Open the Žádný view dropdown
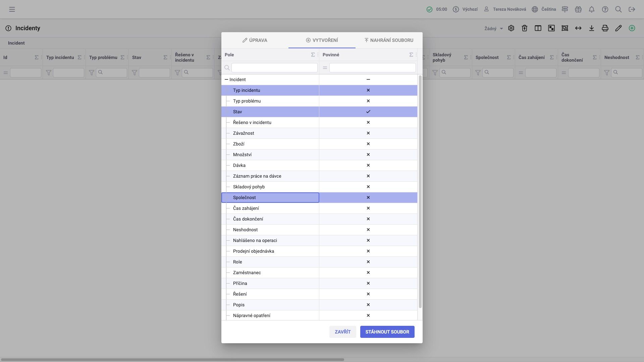The width and height of the screenshot is (644, 362). point(494,28)
